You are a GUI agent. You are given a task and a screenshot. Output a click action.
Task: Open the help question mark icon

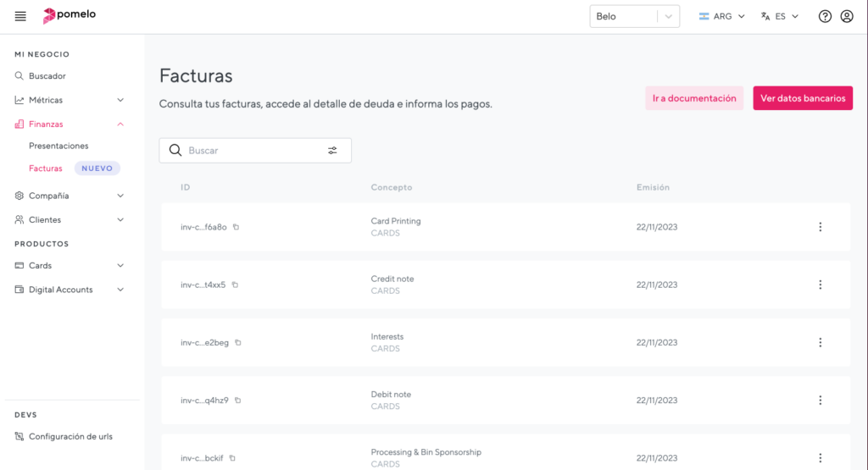coord(825,16)
